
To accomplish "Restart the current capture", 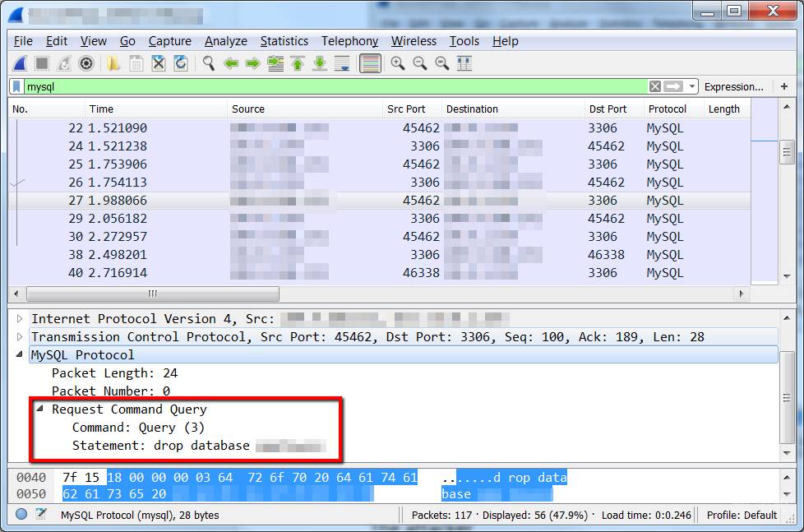I will (64, 63).
